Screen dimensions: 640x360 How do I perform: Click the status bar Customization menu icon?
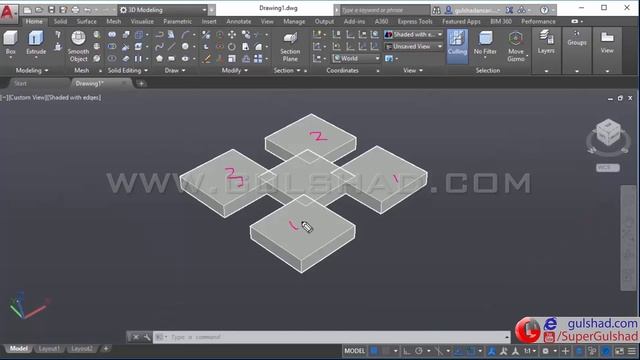pos(632,351)
